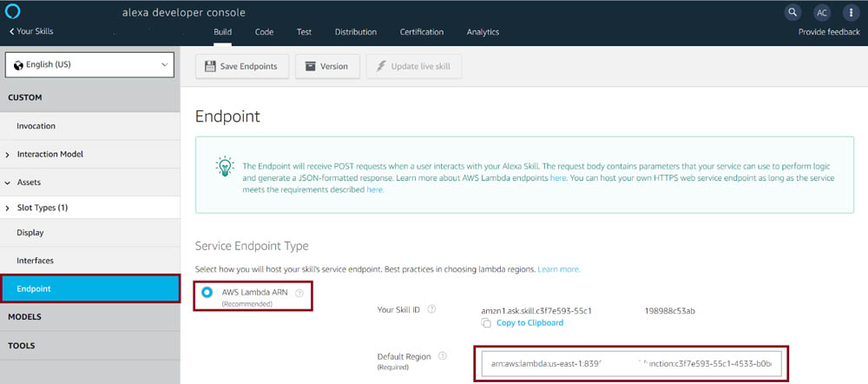Image resolution: width=868 pixels, height=384 pixels.
Task: Click the help icon beside Your Skill ID
Action: click(431, 309)
